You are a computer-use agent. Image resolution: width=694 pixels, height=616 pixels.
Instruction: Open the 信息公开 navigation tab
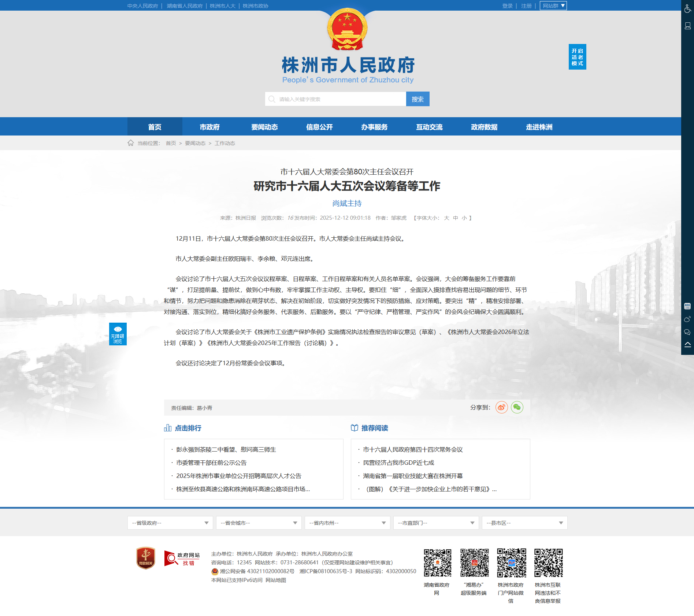[319, 127]
